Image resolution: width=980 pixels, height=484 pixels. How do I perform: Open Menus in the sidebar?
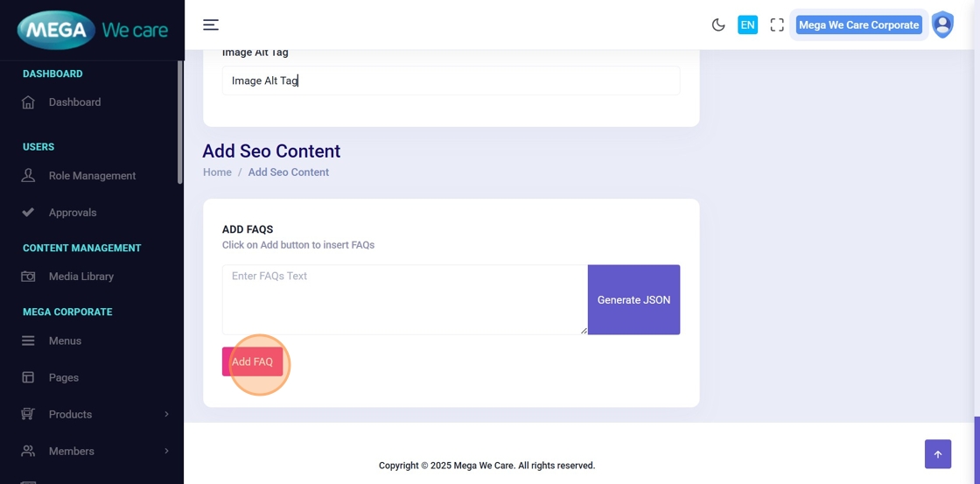[x=65, y=341]
